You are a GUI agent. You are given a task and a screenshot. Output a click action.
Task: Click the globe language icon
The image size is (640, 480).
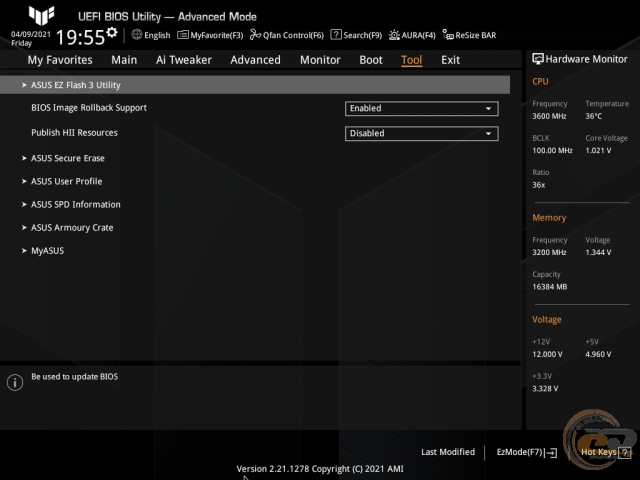point(137,35)
